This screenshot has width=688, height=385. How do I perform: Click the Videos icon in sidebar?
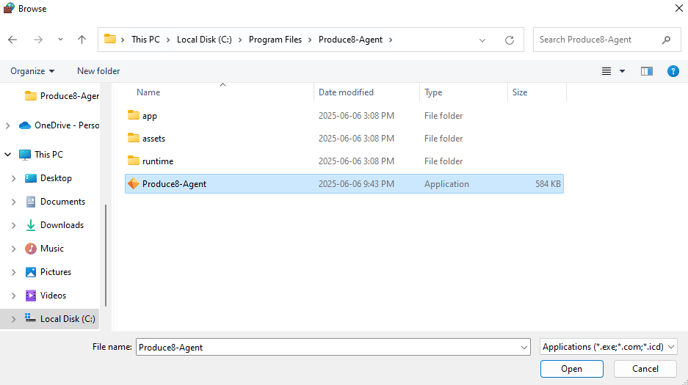tap(30, 295)
